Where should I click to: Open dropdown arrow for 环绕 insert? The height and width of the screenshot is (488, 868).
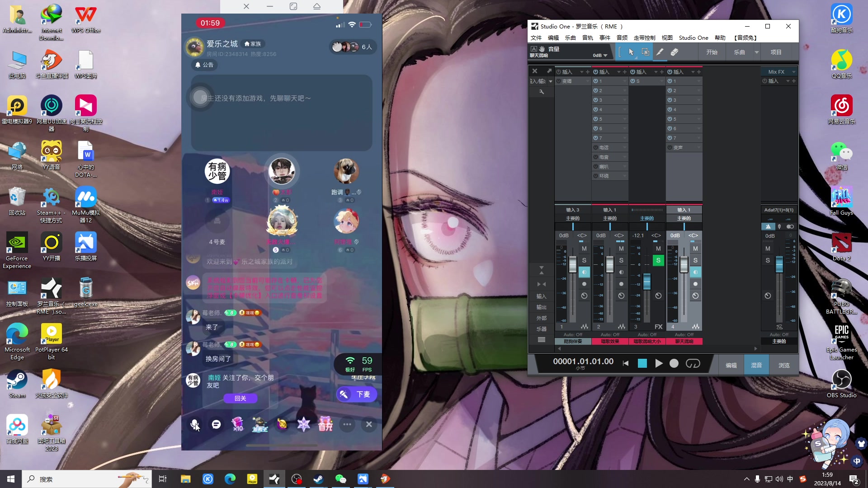[624, 176]
